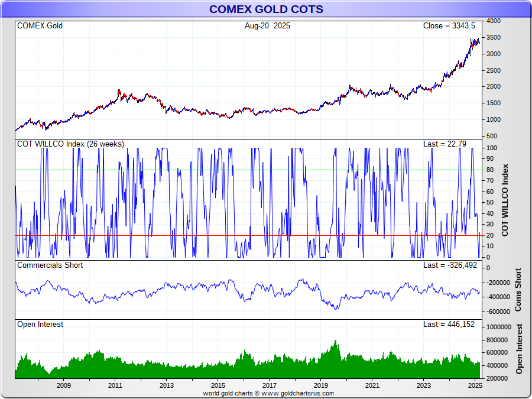This screenshot has width=532, height=399.
Task: Click the -600000 Coms Short axis label
Action: [498, 312]
